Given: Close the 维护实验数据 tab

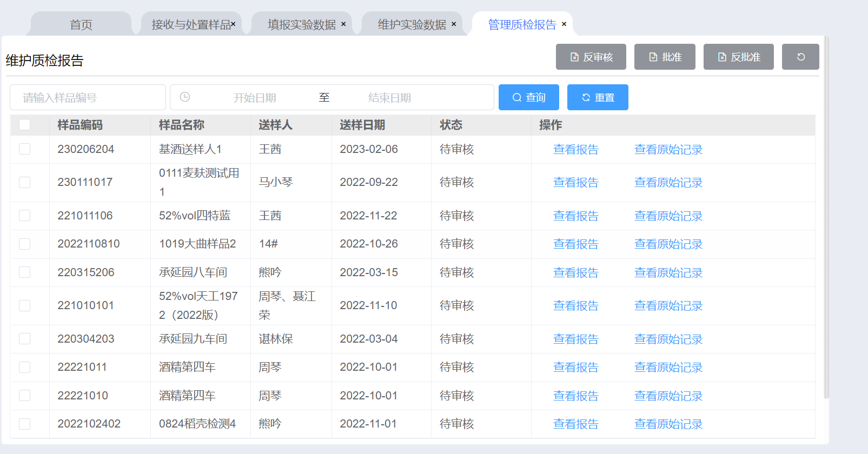Looking at the screenshot, I should (454, 24).
